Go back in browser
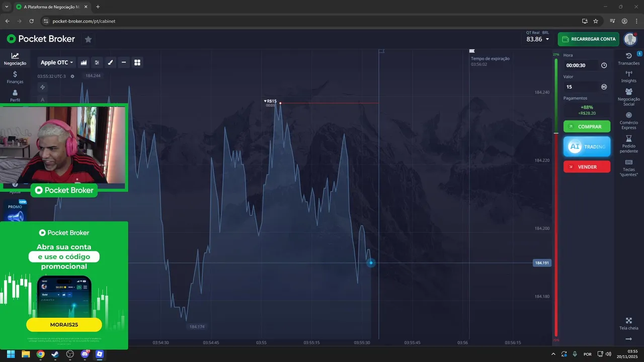Viewport: 644px width, 362px height. (7, 21)
